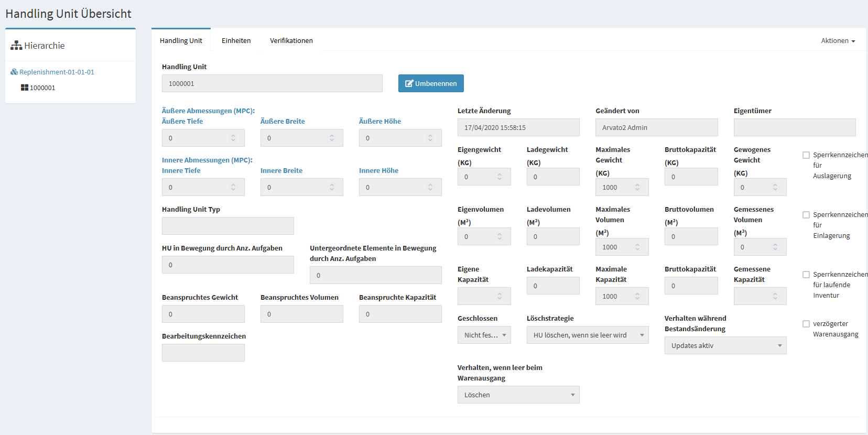The height and width of the screenshot is (435, 868).
Task: Click the edit icon in Umbenennen button
Action: pyautogui.click(x=409, y=83)
